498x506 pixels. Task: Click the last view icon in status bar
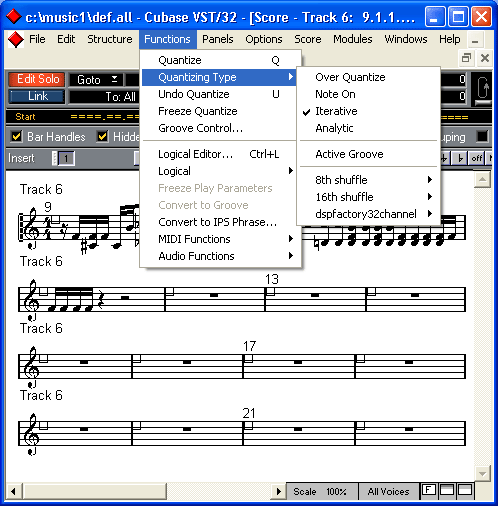(465, 490)
